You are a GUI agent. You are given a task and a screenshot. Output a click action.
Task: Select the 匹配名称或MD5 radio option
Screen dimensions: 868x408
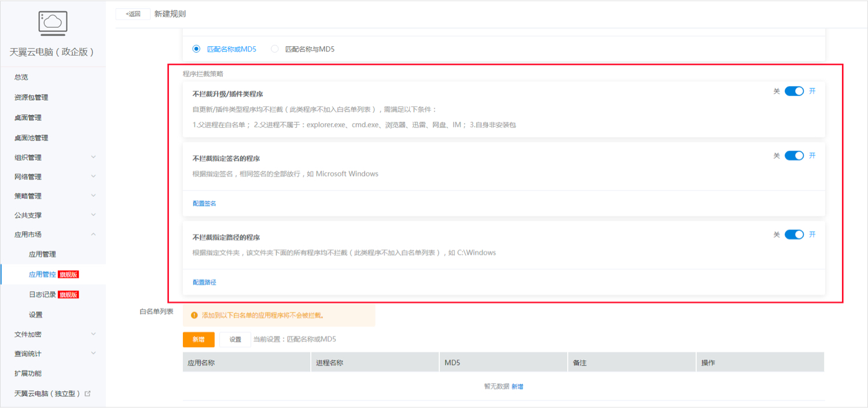point(196,49)
